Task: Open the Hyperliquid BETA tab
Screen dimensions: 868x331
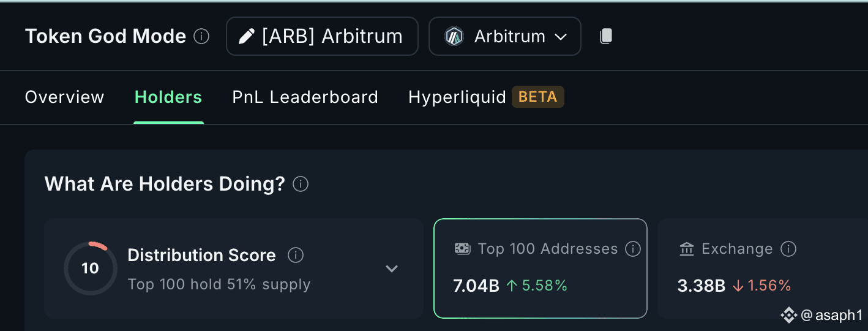Action: [486, 97]
